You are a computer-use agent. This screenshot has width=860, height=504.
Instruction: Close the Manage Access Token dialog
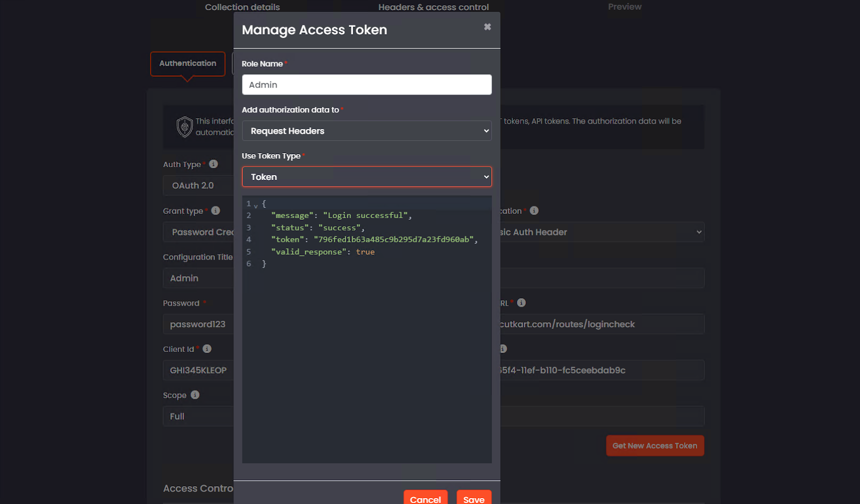click(487, 27)
